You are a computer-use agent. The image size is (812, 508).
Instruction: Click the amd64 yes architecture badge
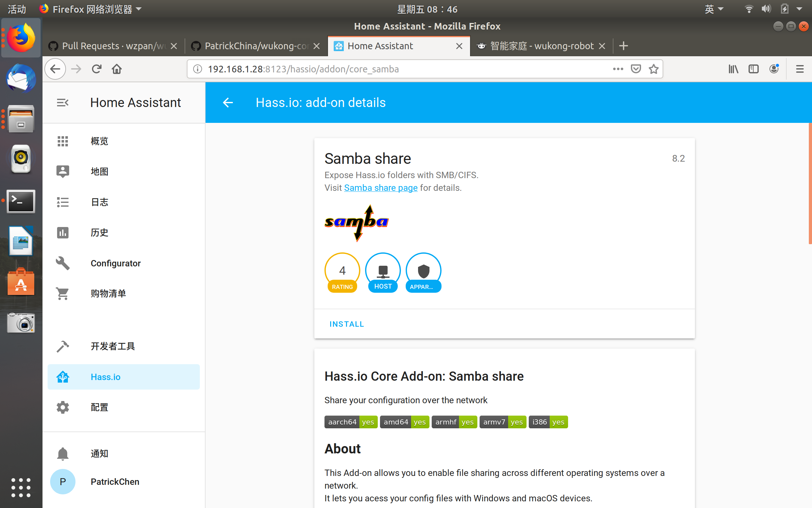click(x=404, y=422)
